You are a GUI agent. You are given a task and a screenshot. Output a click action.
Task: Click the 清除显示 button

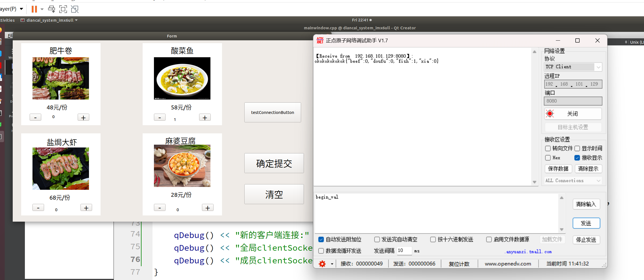click(x=588, y=169)
